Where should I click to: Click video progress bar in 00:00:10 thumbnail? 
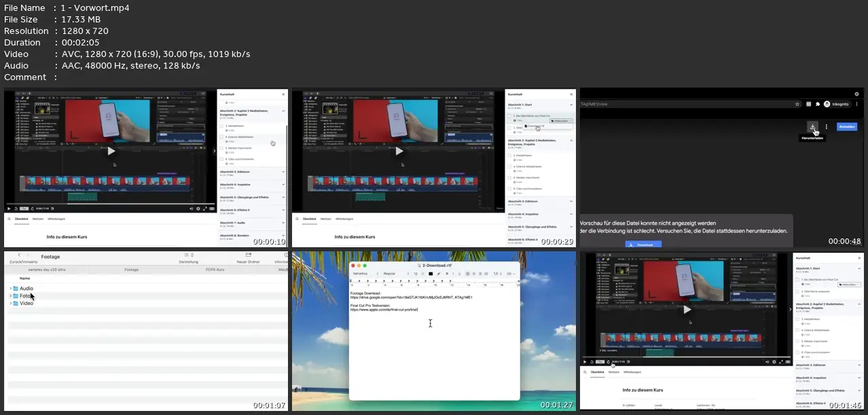[109, 204]
